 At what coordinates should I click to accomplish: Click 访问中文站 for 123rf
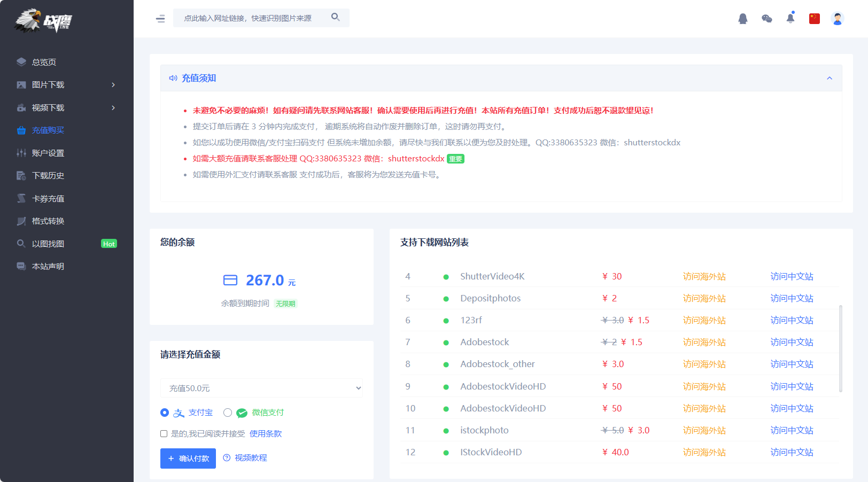tap(792, 320)
